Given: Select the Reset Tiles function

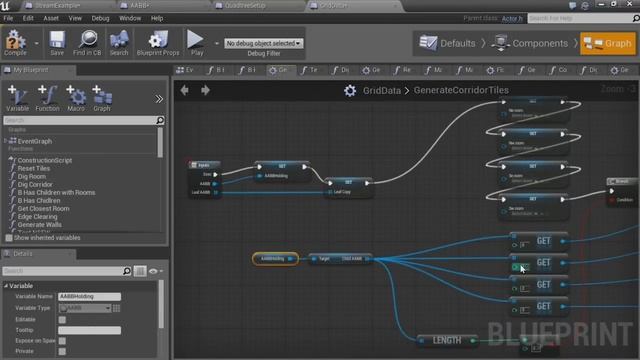Looking at the screenshot, I should click(x=33, y=169).
